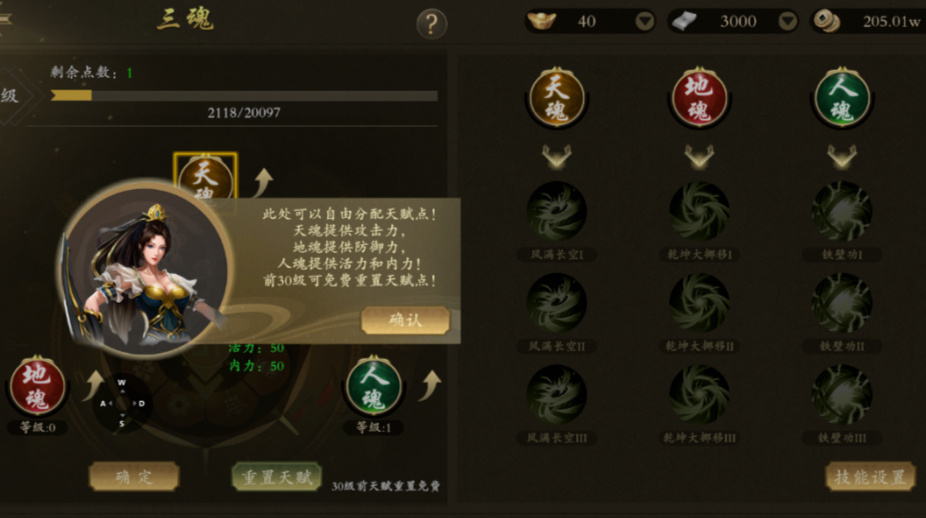Expand the gold ingot currency dropdown

click(644, 22)
